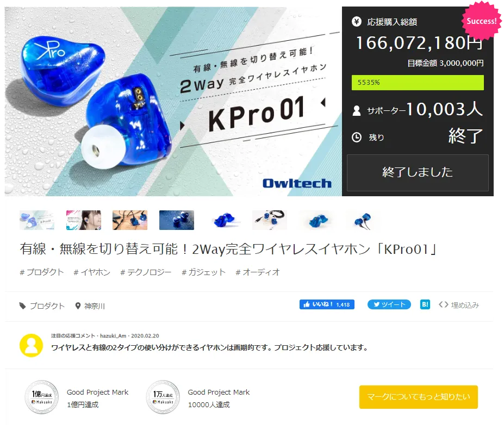This screenshot has width=504, height=430.
Task: Click the yellow commenter avatar icon
Action: [x=31, y=346]
